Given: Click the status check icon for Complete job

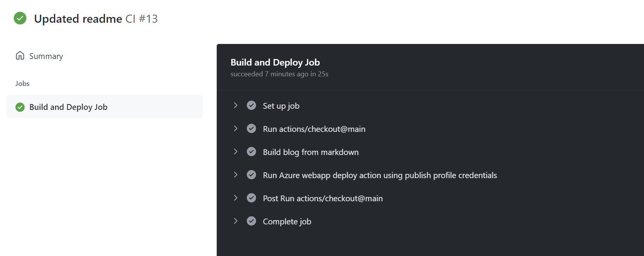Looking at the screenshot, I should (x=251, y=221).
